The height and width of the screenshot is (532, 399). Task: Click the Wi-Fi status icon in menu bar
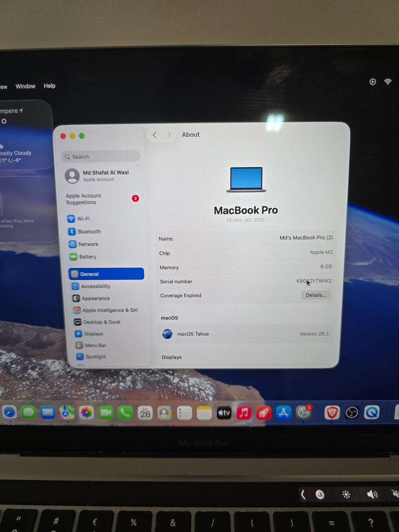point(388,81)
